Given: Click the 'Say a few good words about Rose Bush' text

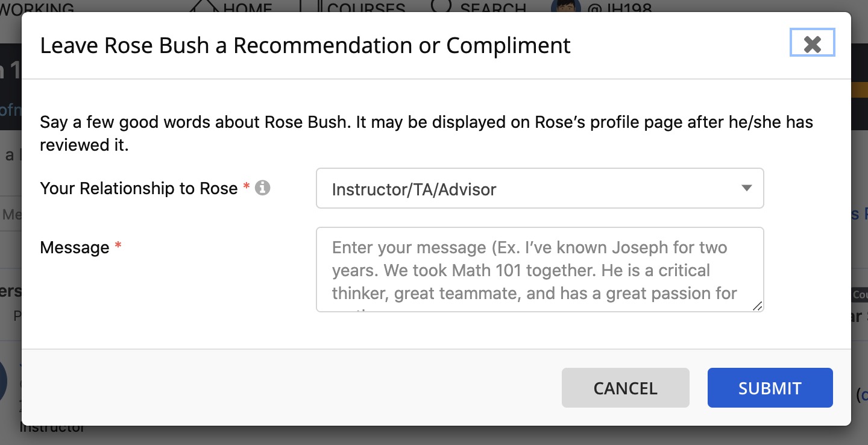Looking at the screenshot, I should coord(194,122).
